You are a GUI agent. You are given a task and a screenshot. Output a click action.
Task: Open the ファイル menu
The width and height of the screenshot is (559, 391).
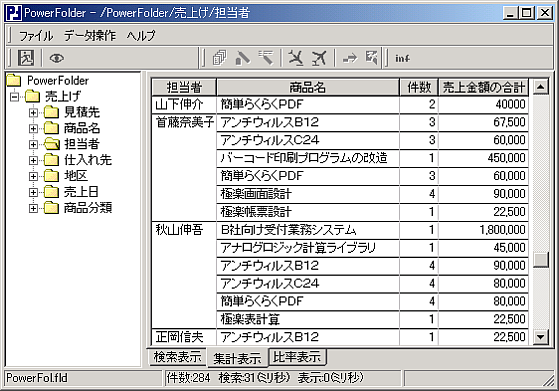(x=36, y=35)
